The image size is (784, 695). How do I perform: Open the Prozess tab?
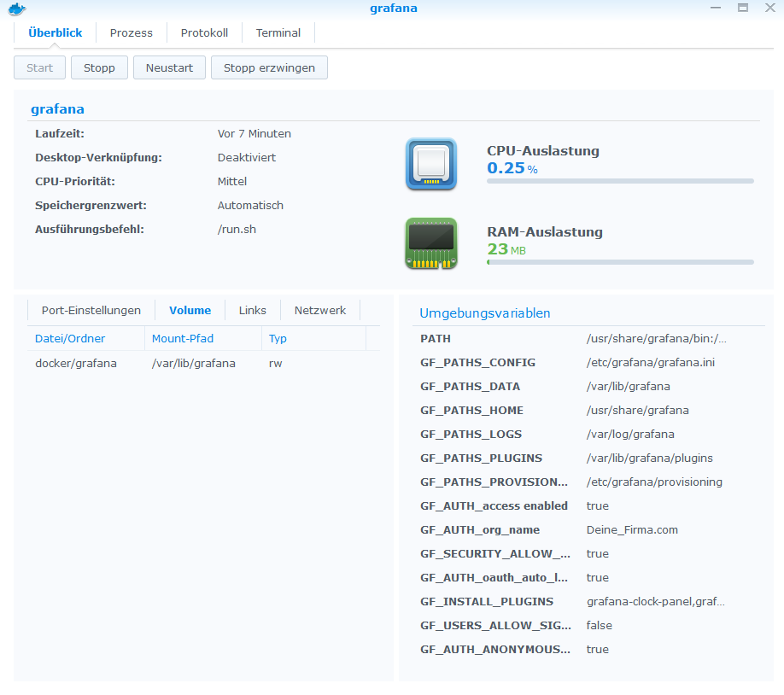point(131,33)
